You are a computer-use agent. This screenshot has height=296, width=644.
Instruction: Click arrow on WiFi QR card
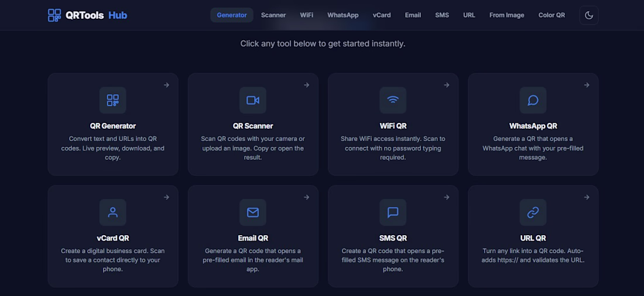point(447,85)
